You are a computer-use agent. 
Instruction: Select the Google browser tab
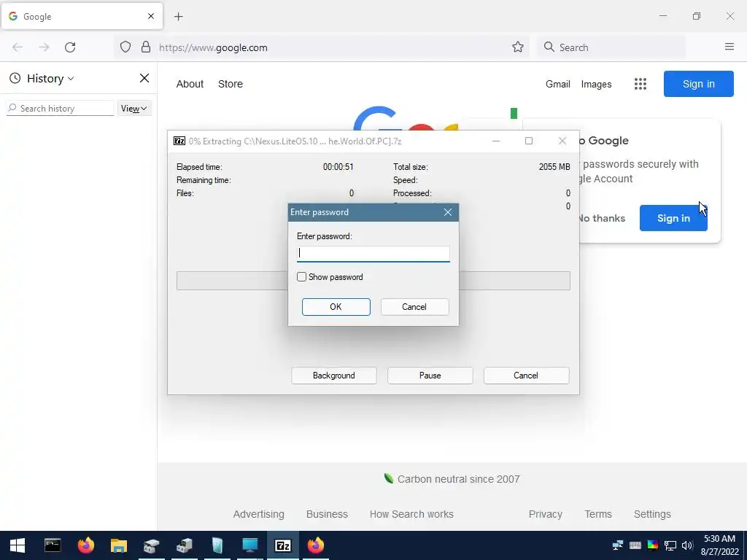pos(82,16)
